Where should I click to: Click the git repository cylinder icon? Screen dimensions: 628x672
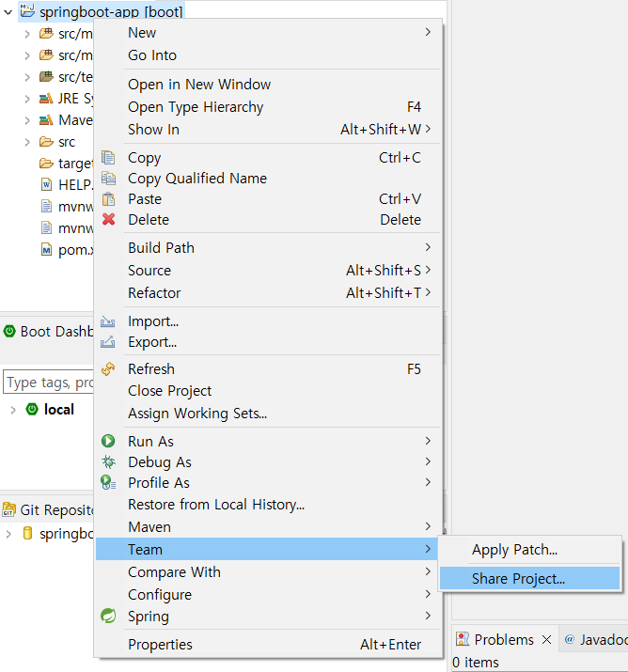coord(27,533)
